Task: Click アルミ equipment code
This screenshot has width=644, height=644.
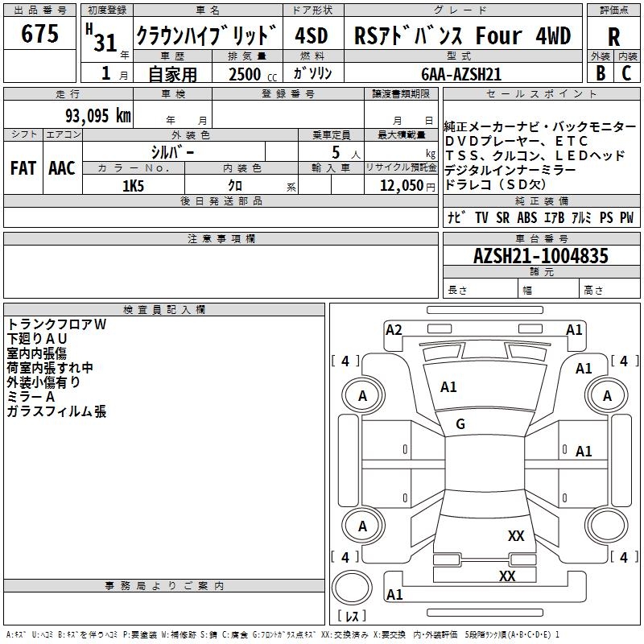Action: pos(581,217)
